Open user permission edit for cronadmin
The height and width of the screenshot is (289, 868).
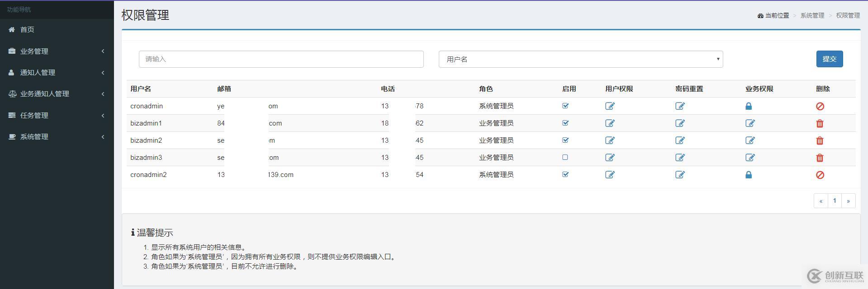610,106
